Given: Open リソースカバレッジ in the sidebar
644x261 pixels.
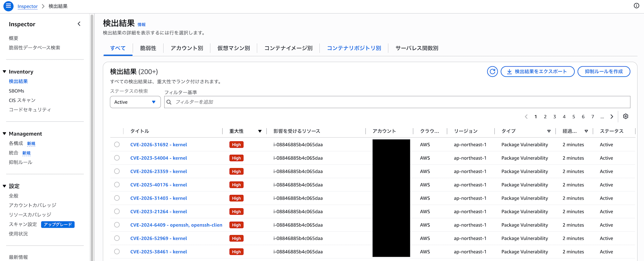Looking at the screenshot, I should [x=30, y=215].
